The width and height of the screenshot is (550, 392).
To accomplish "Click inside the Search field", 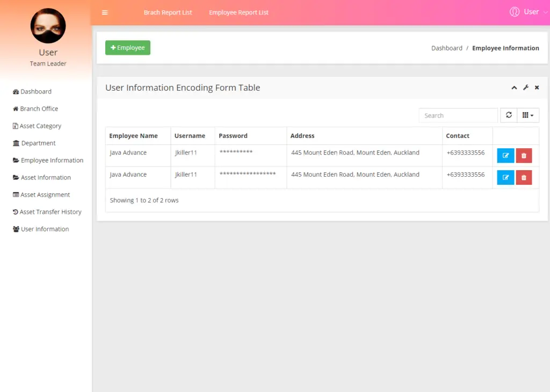I will tap(458, 115).
